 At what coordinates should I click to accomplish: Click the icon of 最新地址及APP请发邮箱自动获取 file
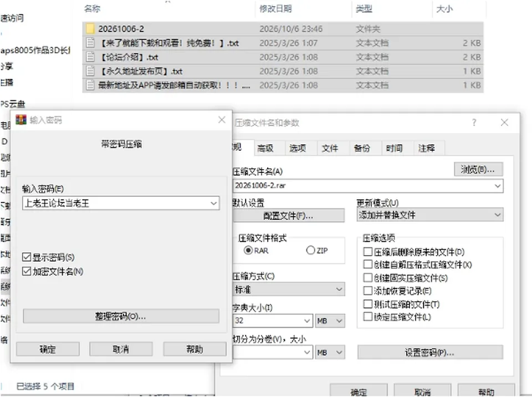click(x=90, y=85)
